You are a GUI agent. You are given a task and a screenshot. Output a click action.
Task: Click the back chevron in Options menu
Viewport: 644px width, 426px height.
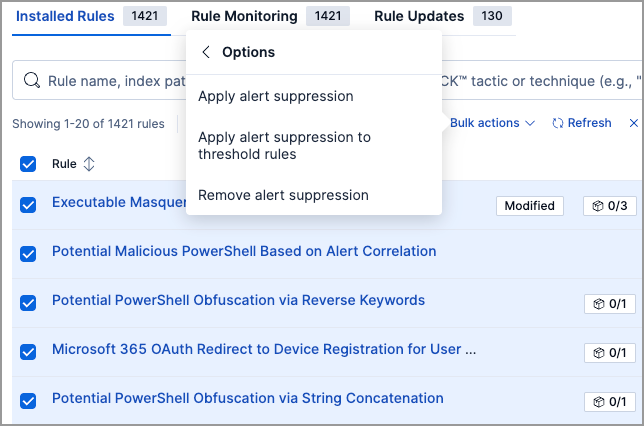(206, 52)
